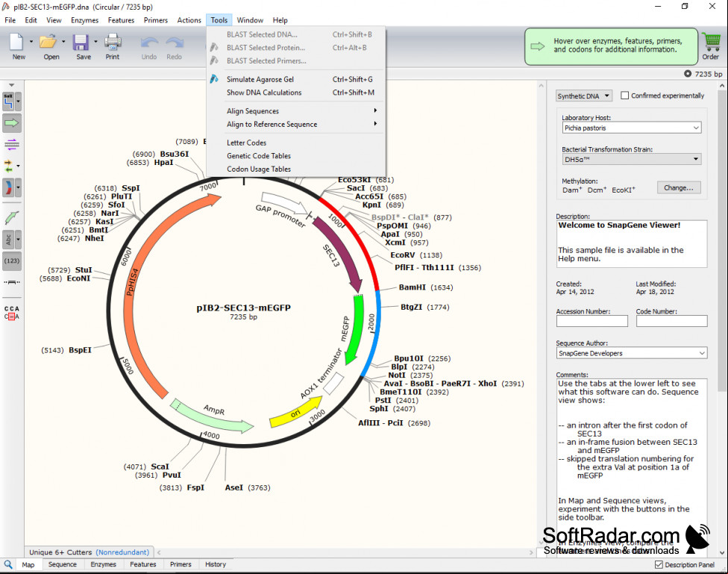
Task: Click the Redo arrow icon
Action: coord(175,43)
